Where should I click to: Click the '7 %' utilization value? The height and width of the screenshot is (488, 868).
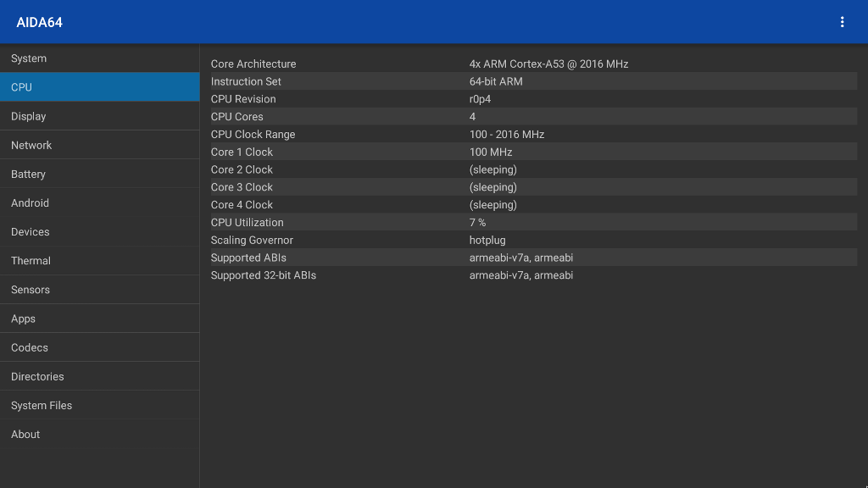477,223
